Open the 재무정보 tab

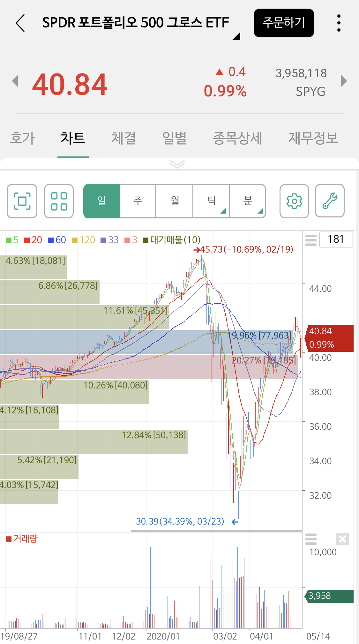[313, 138]
